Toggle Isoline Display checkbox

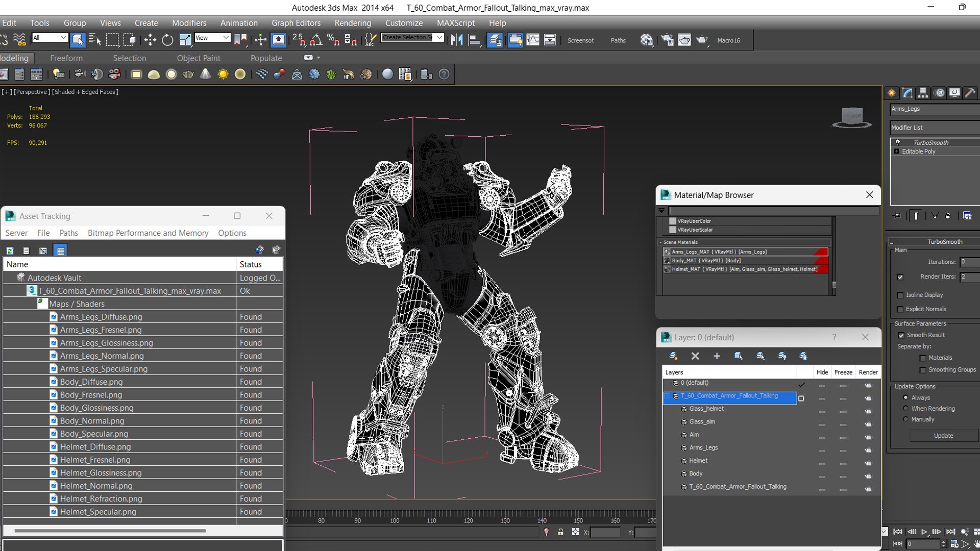tap(900, 295)
